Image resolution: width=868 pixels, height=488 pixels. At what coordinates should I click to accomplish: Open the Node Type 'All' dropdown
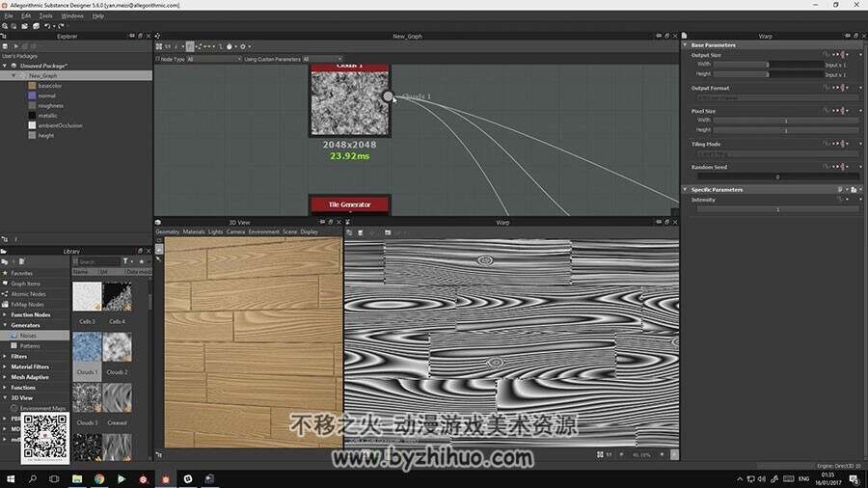(x=214, y=59)
